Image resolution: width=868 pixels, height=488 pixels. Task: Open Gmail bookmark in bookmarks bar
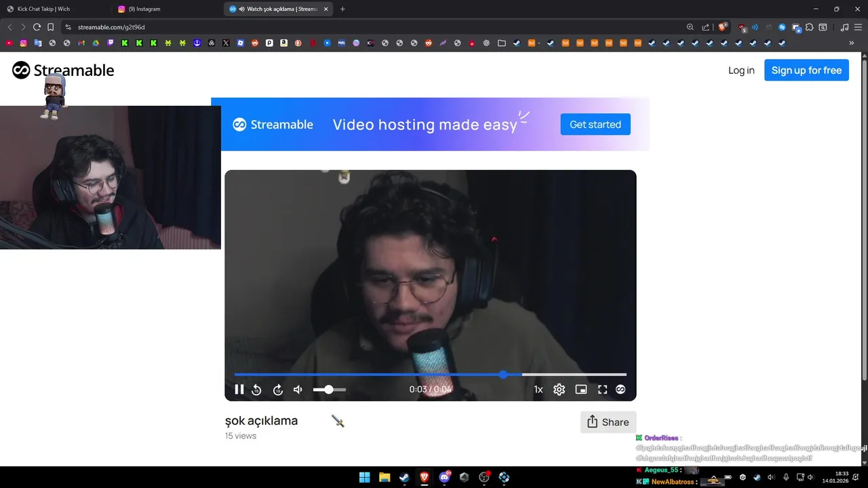(x=81, y=43)
